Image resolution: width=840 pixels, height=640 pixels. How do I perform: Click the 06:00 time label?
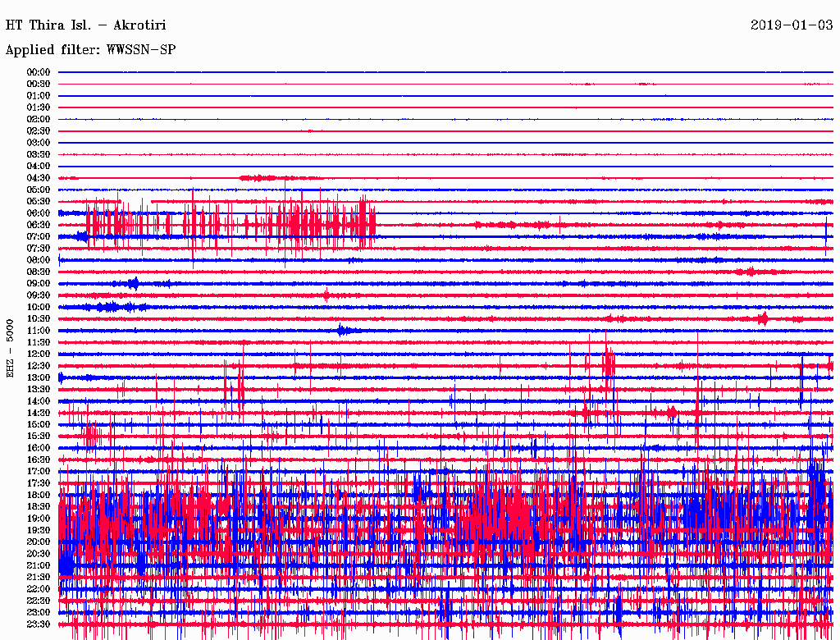pyautogui.click(x=39, y=213)
